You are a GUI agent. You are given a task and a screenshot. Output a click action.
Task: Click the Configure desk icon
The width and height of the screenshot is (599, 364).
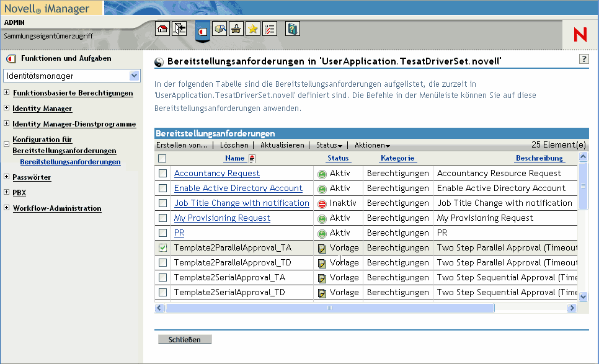[x=236, y=29]
